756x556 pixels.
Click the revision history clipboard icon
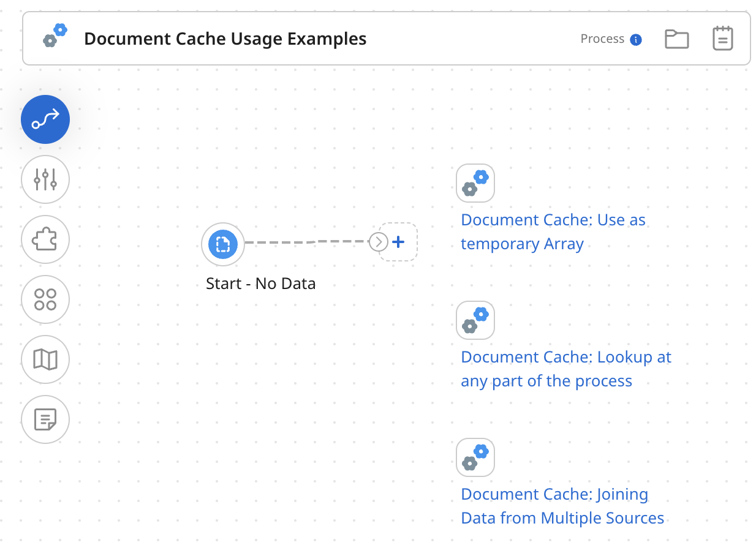(x=723, y=38)
